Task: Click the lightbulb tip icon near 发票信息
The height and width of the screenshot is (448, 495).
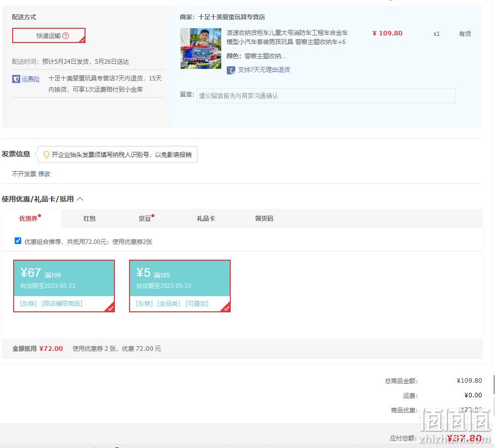Action: [x=47, y=154]
